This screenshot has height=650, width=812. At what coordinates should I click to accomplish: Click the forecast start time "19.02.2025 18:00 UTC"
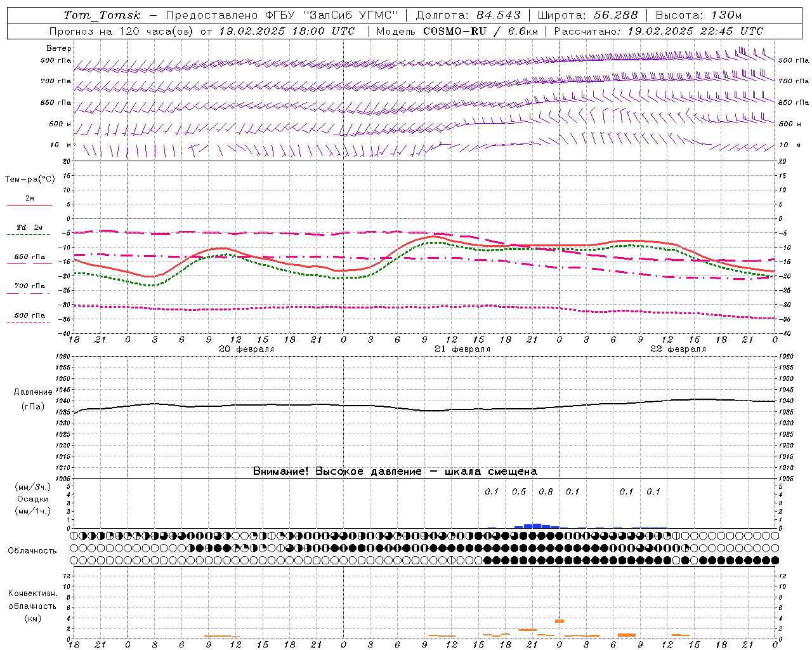click(x=287, y=31)
